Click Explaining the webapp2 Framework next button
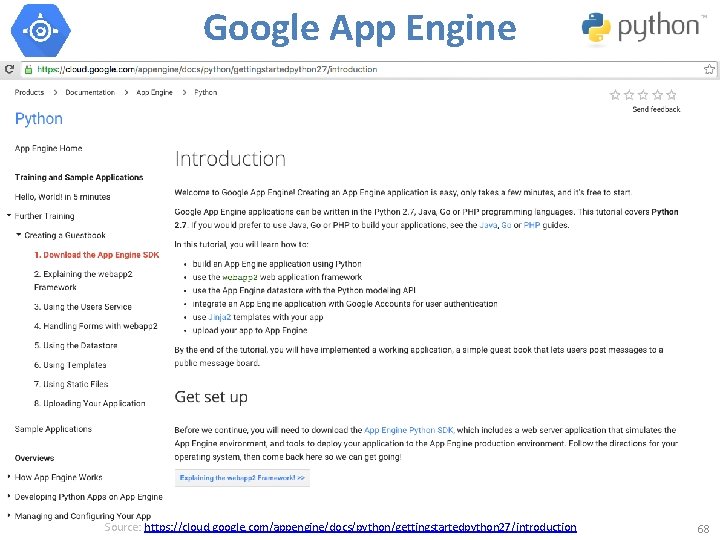The width and height of the screenshot is (720, 540). click(x=242, y=478)
